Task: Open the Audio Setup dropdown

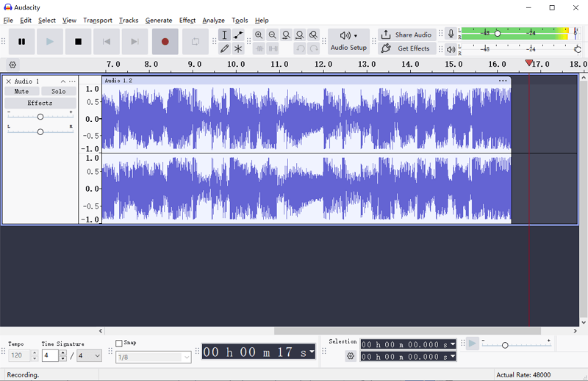Action: [x=348, y=42]
